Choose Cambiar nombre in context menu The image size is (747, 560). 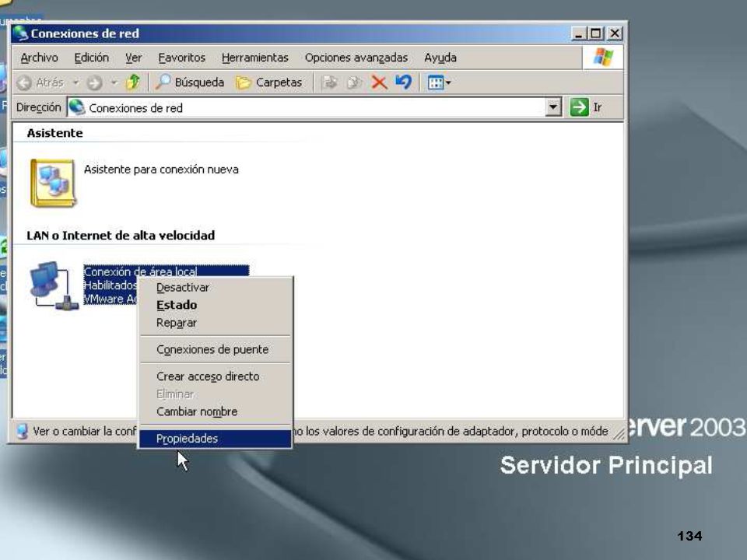pos(216,411)
